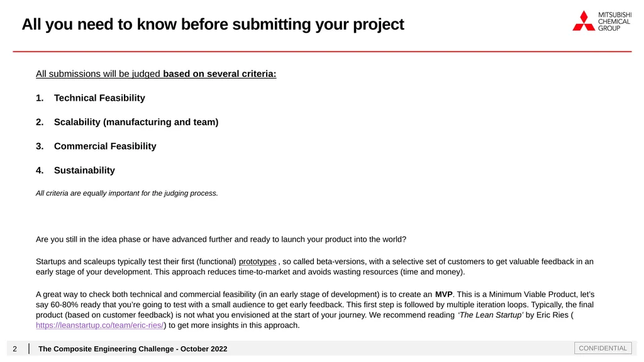This screenshot has width=644, height=362.
Task: Open the leanstartup.co eric-ries hyperlink
Action: (100, 325)
